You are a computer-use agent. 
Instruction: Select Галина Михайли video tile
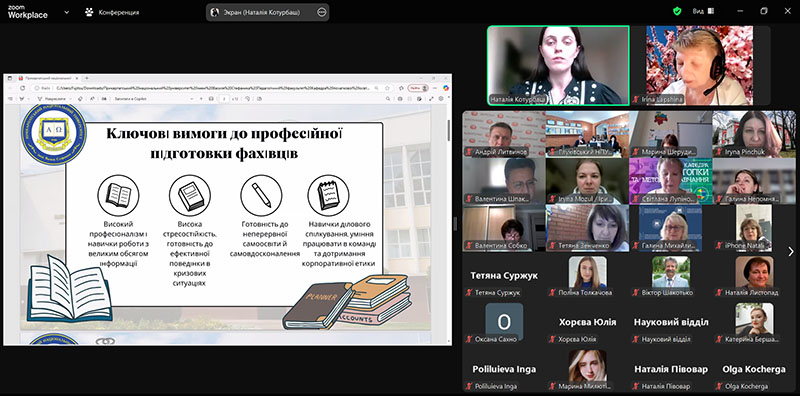(x=670, y=228)
